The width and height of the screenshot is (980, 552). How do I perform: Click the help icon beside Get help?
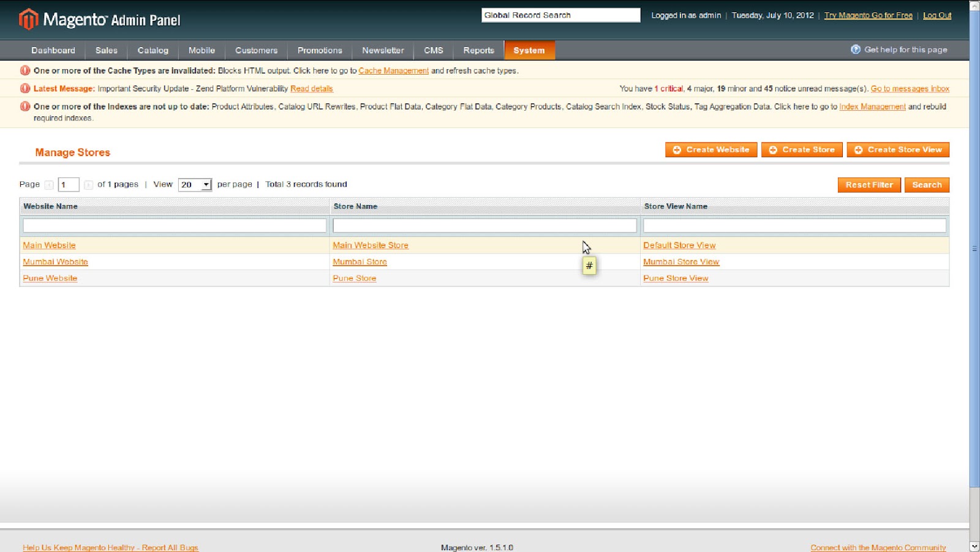[x=856, y=50]
